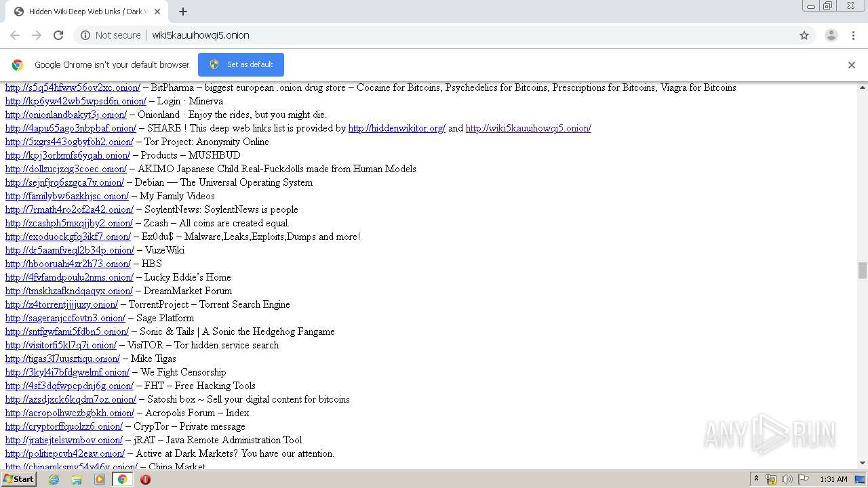868x488 pixels.
Task: Open the Debian sejnfjrq6szgca7v.onion link
Action: coord(64,182)
